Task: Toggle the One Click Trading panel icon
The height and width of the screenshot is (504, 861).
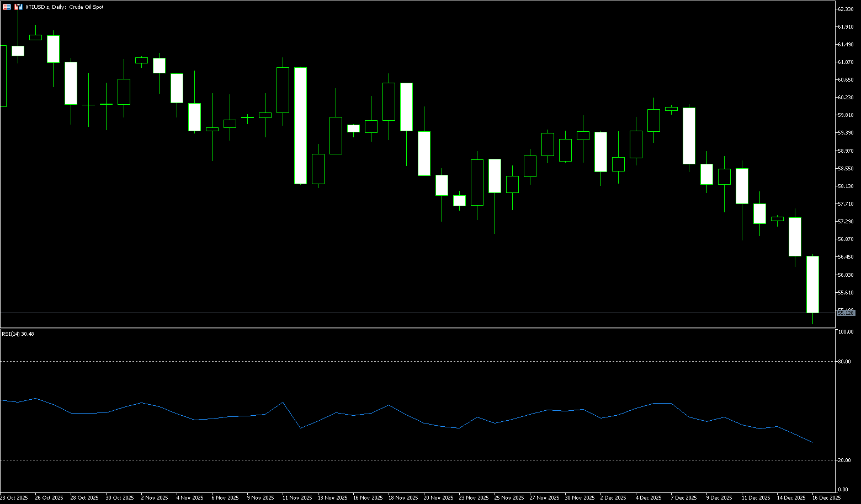Action: point(7,7)
